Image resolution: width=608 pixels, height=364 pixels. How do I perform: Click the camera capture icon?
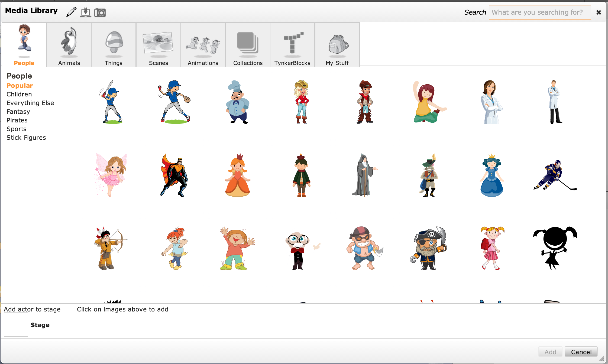(x=100, y=12)
